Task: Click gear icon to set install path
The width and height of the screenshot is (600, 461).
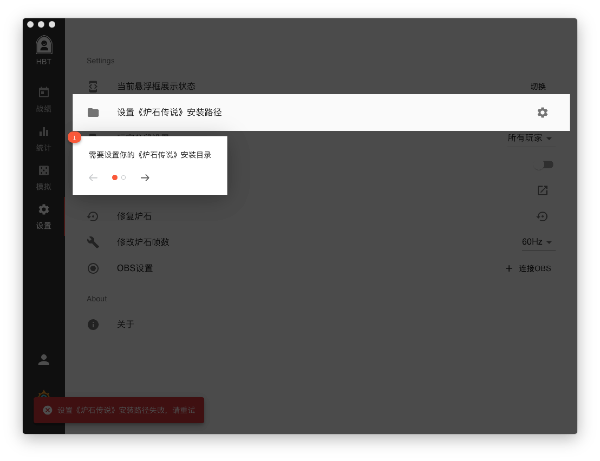Action: click(x=542, y=112)
